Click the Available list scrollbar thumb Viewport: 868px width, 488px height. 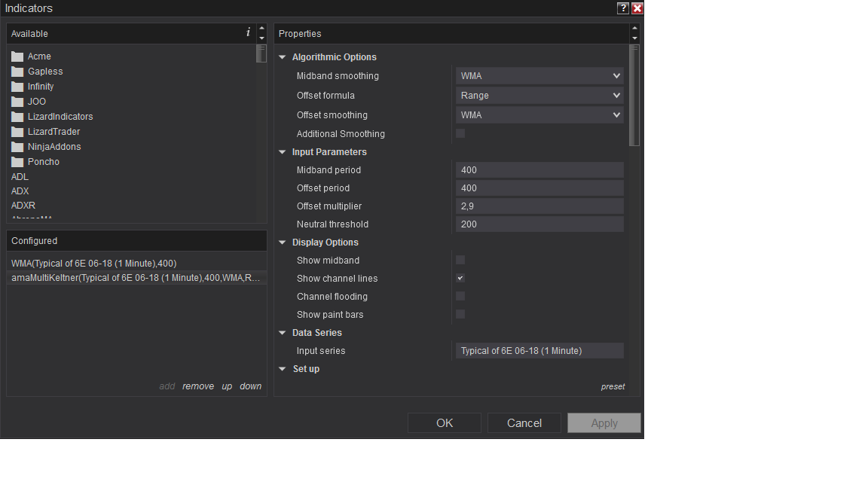tap(261, 53)
